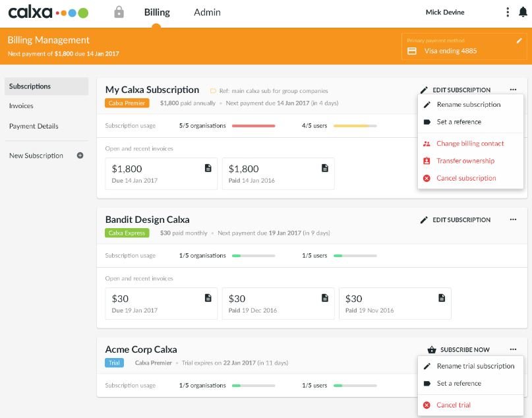Toggle the ellipsis menu for Acme Corp Calxa

[x=513, y=349]
